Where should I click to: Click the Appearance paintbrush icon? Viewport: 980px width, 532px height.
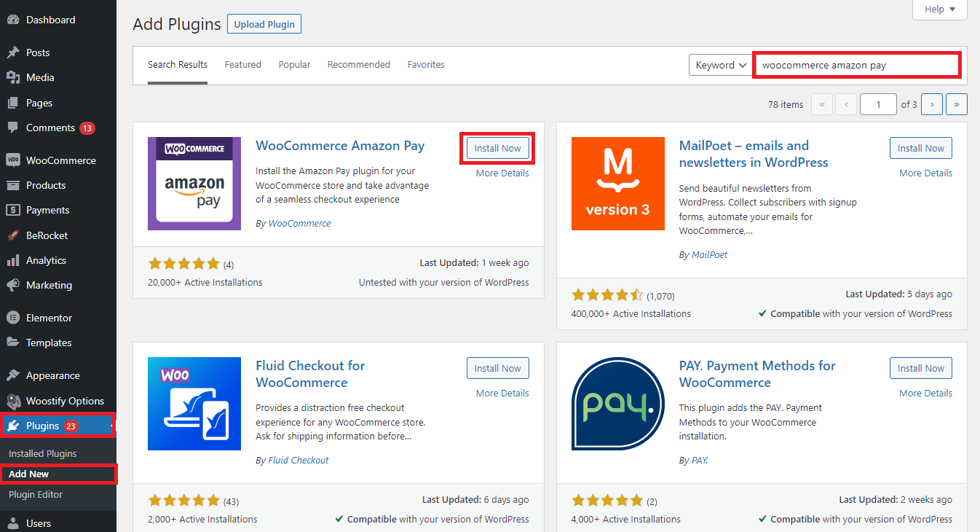click(13, 375)
